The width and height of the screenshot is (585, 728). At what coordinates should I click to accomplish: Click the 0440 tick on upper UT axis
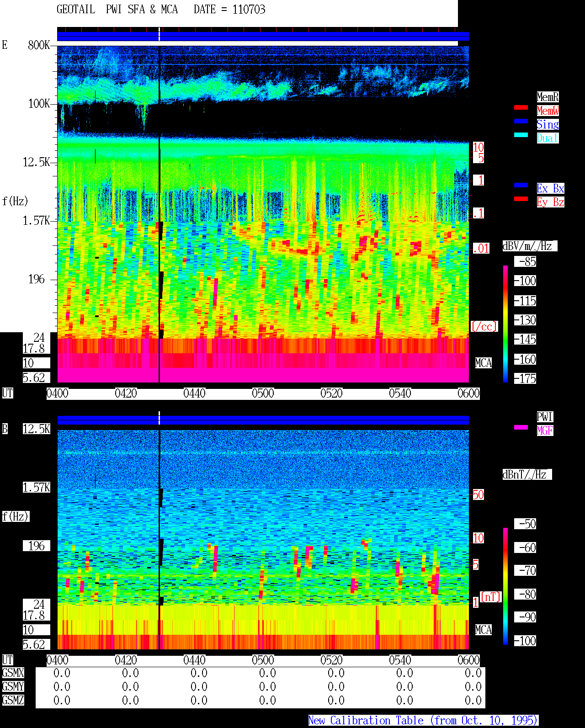(194, 393)
